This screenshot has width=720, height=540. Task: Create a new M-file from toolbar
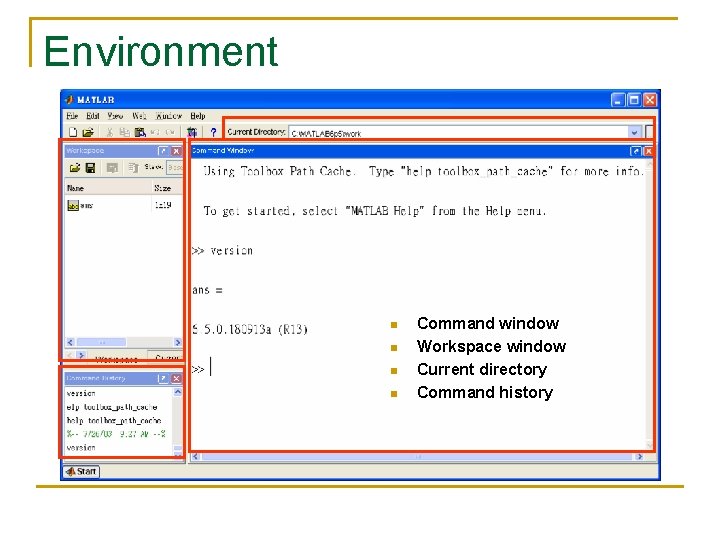point(73,132)
